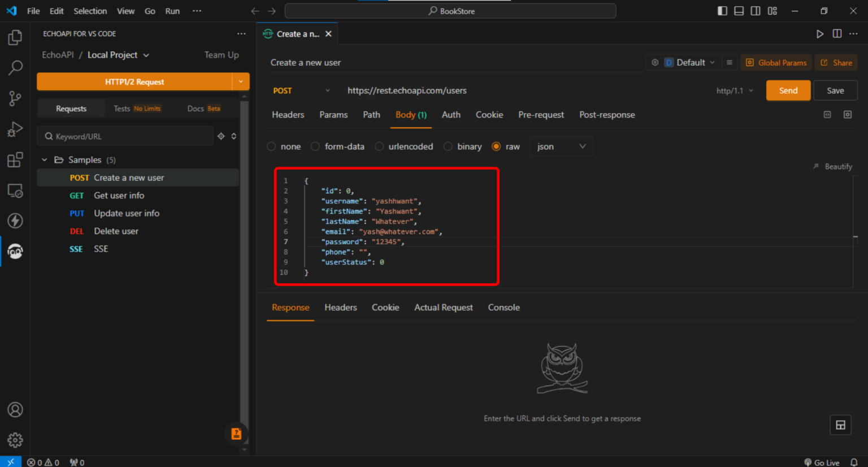
Task: Open the EchoAPI owl icon in activity bar
Action: tap(15, 251)
